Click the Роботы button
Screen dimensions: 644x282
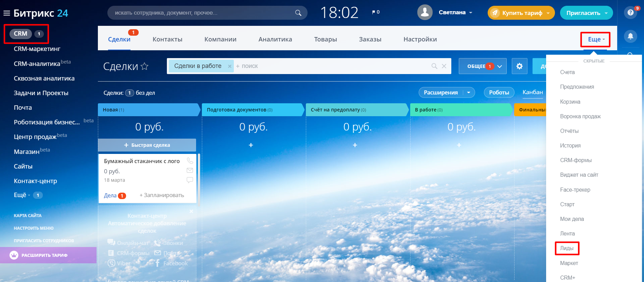click(499, 92)
